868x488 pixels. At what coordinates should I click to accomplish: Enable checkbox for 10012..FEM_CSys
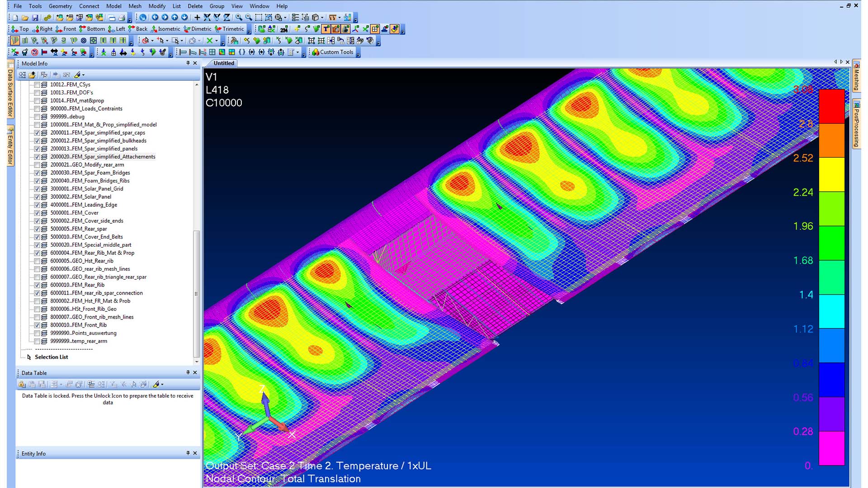click(x=38, y=84)
